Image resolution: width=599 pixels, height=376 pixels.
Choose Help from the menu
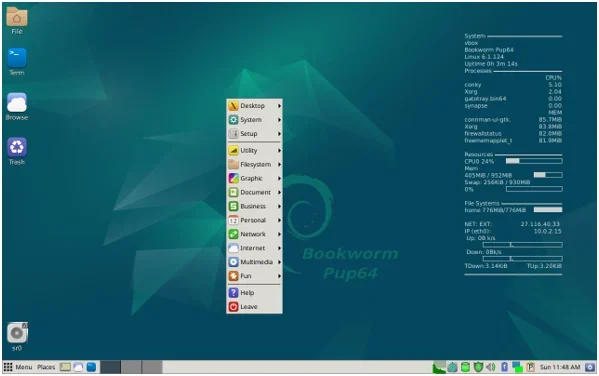254,293
